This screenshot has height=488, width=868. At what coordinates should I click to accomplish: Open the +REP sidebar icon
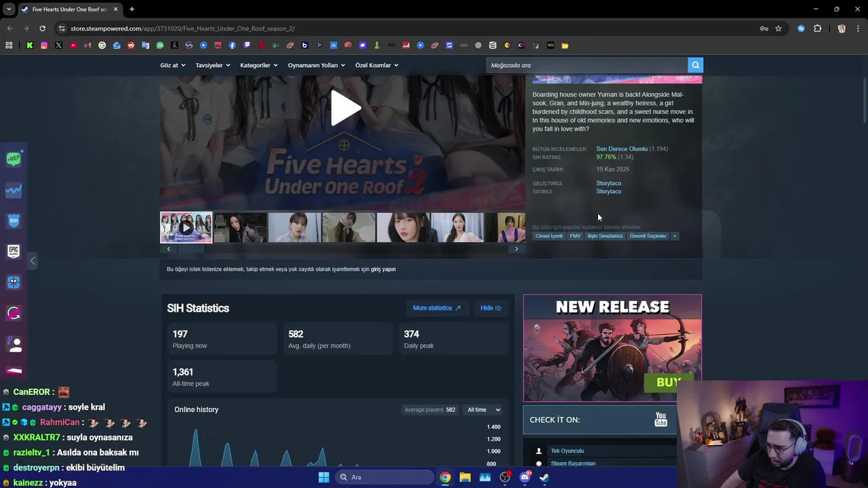tap(14, 159)
